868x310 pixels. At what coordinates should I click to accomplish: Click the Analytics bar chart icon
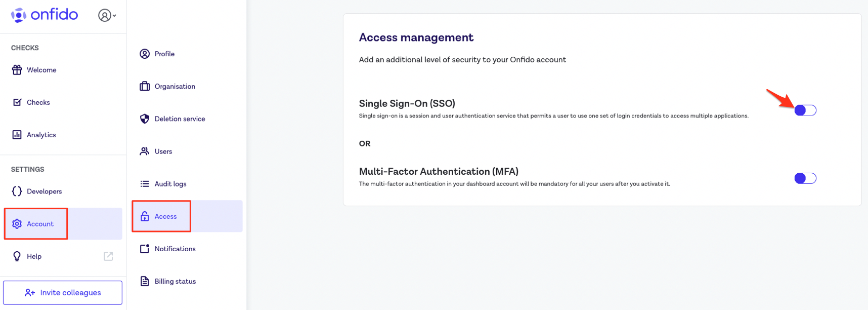pos(17,135)
